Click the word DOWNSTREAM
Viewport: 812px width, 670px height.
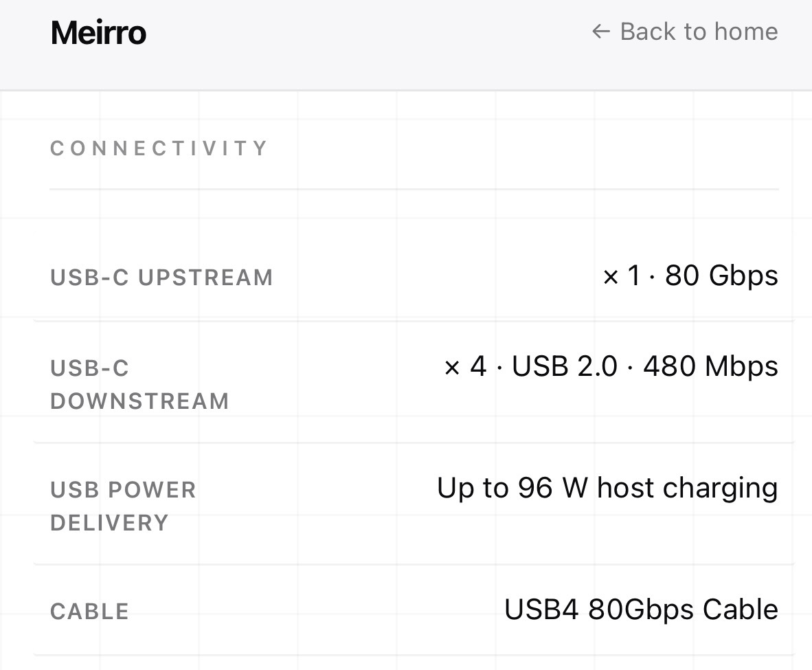click(140, 401)
